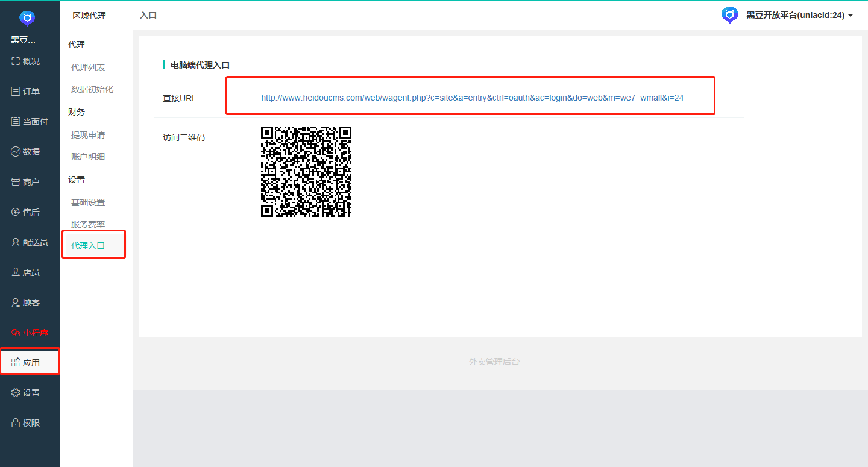The height and width of the screenshot is (467, 868).
Task: Click the 黑豆 logo at sidebar top
Action: [x=27, y=18]
